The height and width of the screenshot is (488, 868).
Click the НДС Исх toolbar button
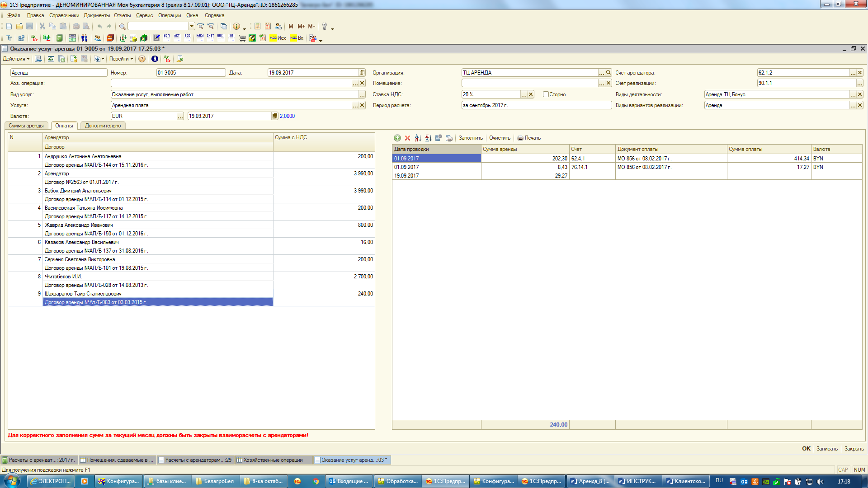(278, 38)
